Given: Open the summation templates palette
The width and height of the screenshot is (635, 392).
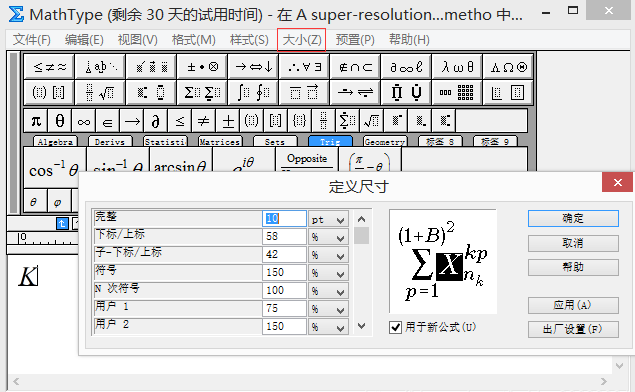Looking at the screenshot, I should pyautogui.click(x=202, y=92).
